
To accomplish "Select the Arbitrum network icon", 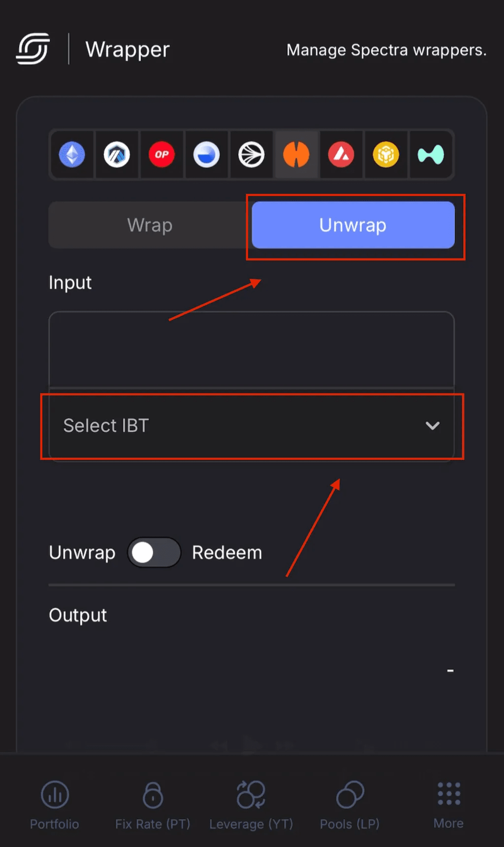I will tap(117, 155).
